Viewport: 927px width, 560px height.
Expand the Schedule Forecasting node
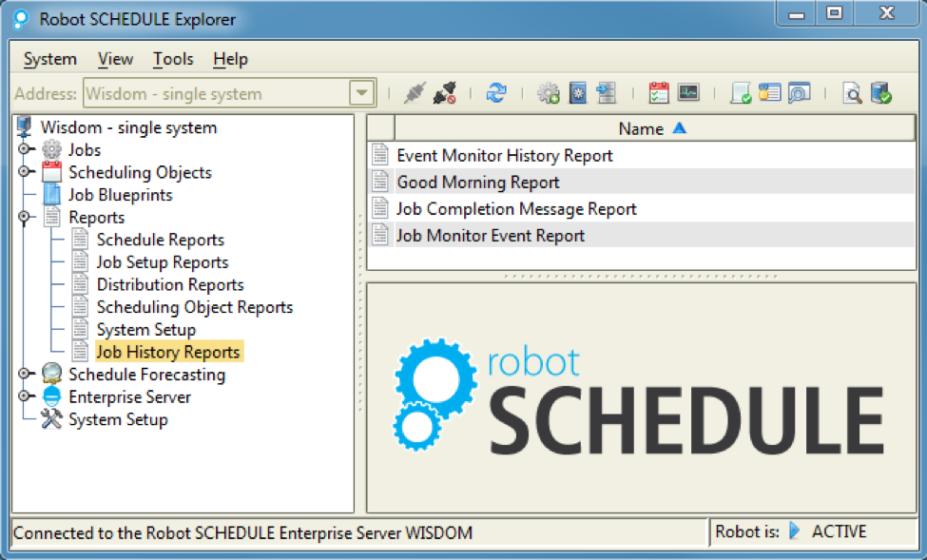click(x=24, y=374)
